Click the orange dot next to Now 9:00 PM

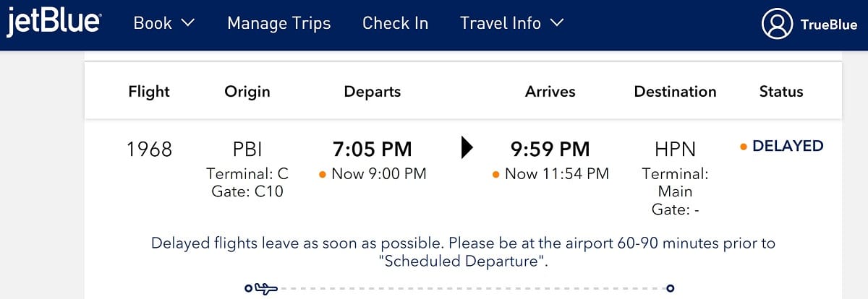click(323, 174)
